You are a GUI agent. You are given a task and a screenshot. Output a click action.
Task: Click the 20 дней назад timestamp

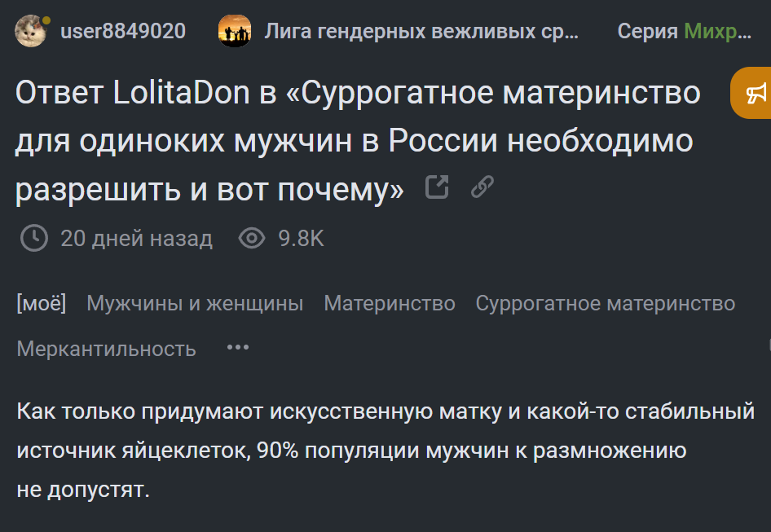pyautogui.click(x=136, y=239)
